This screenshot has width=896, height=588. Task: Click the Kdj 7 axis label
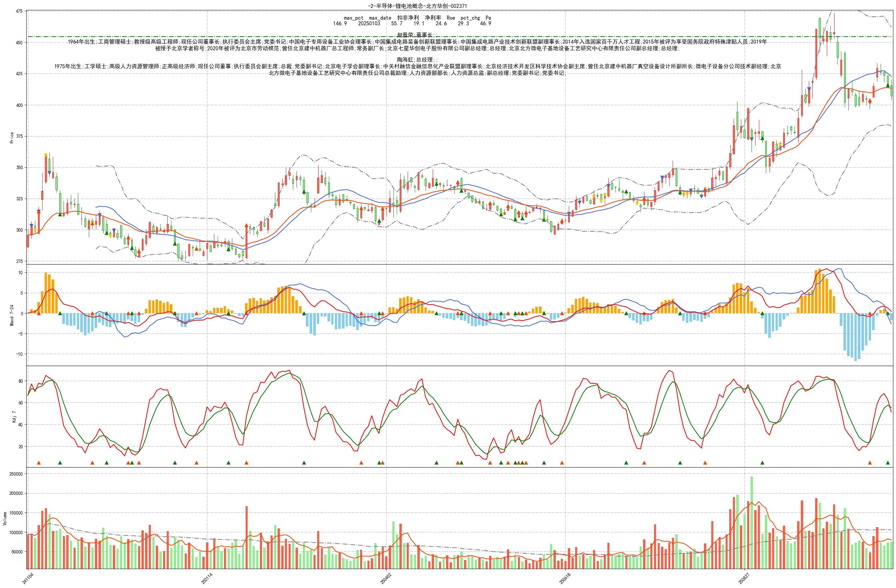tap(14, 417)
